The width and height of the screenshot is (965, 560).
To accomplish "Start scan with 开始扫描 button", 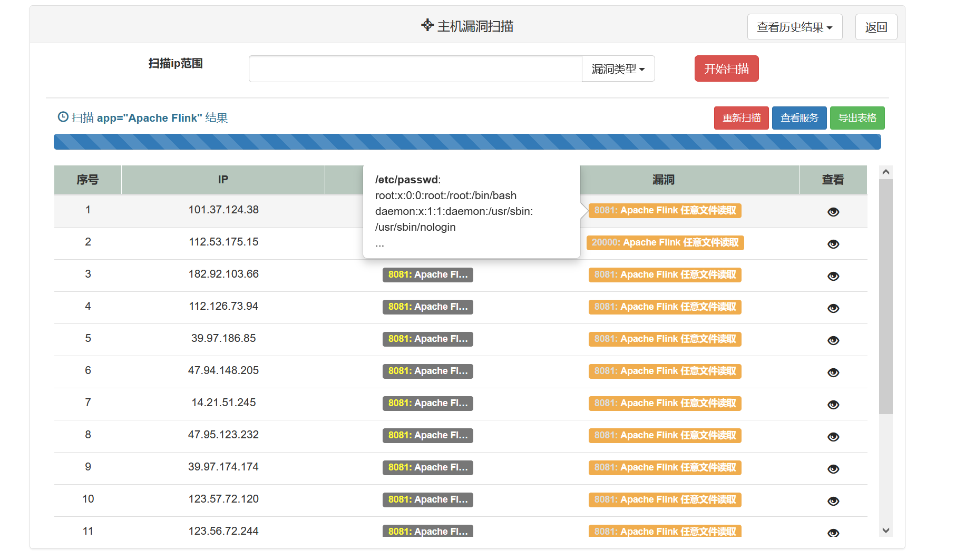I will 726,68.
